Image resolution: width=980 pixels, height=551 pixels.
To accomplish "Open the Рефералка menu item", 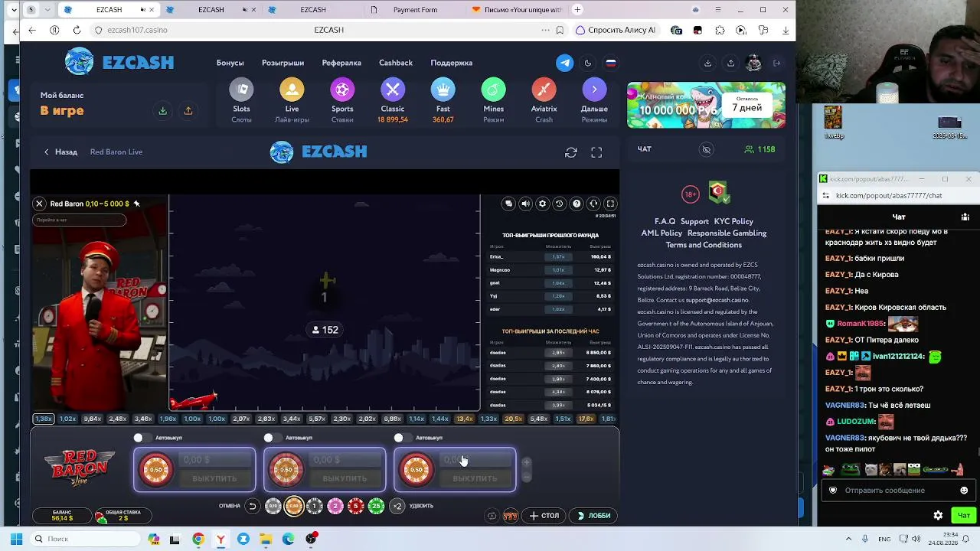I will pyautogui.click(x=341, y=63).
